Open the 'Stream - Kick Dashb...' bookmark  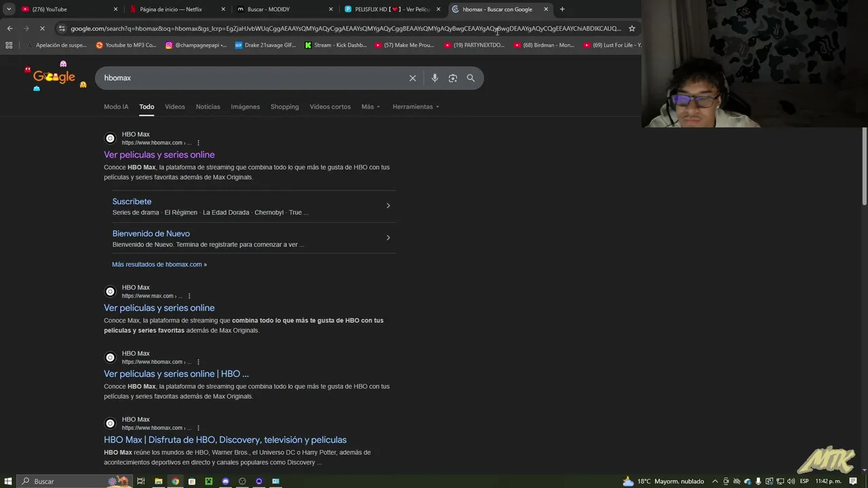(336, 45)
